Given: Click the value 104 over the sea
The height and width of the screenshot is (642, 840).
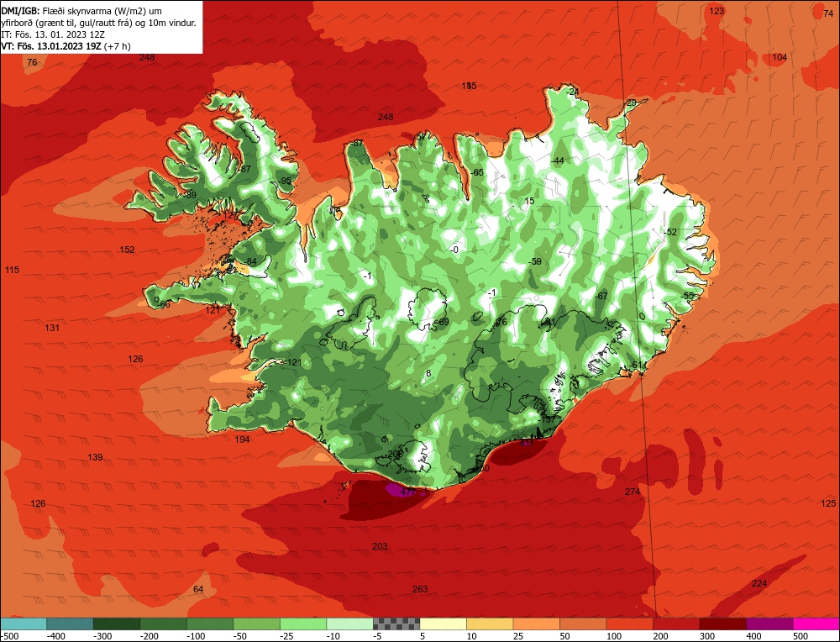Looking at the screenshot, I should point(780,57).
